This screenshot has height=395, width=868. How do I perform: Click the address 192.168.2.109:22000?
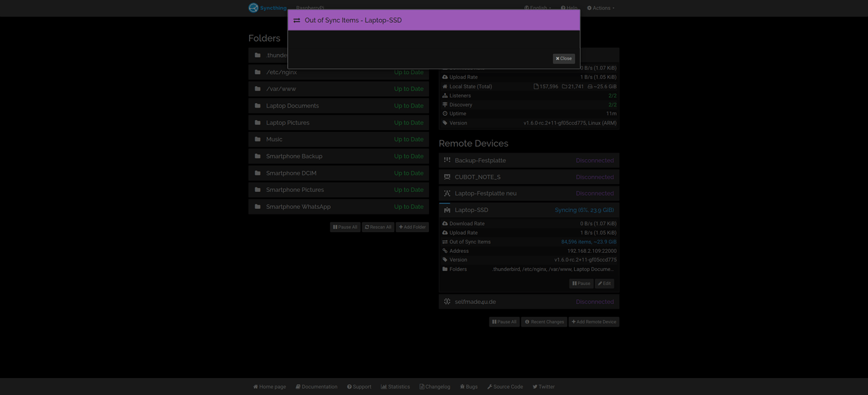click(x=592, y=251)
